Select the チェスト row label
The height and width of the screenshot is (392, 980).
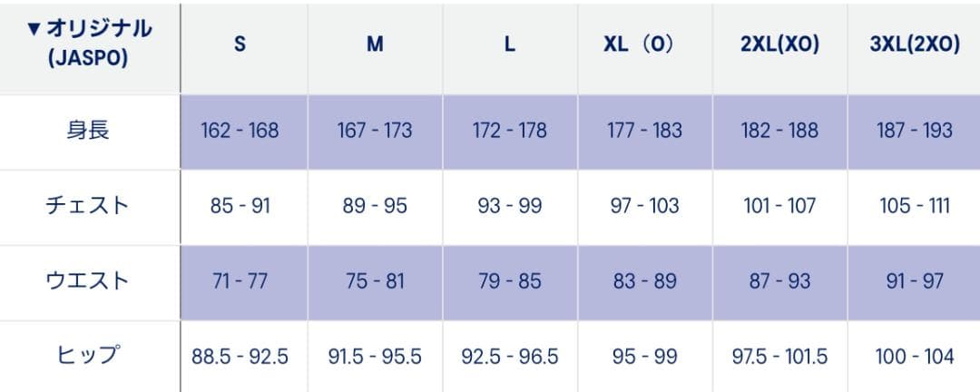tap(88, 205)
